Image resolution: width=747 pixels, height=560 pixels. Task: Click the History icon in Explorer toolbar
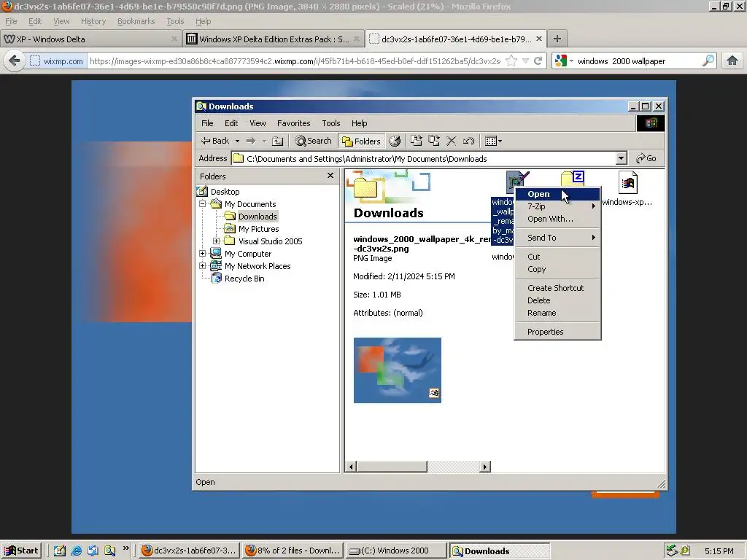click(395, 141)
